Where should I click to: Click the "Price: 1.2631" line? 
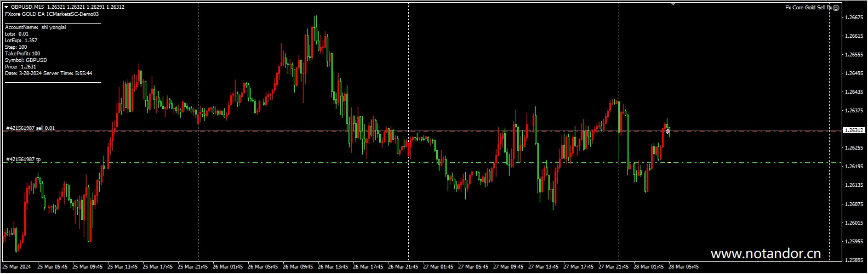click(x=20, y=67)
